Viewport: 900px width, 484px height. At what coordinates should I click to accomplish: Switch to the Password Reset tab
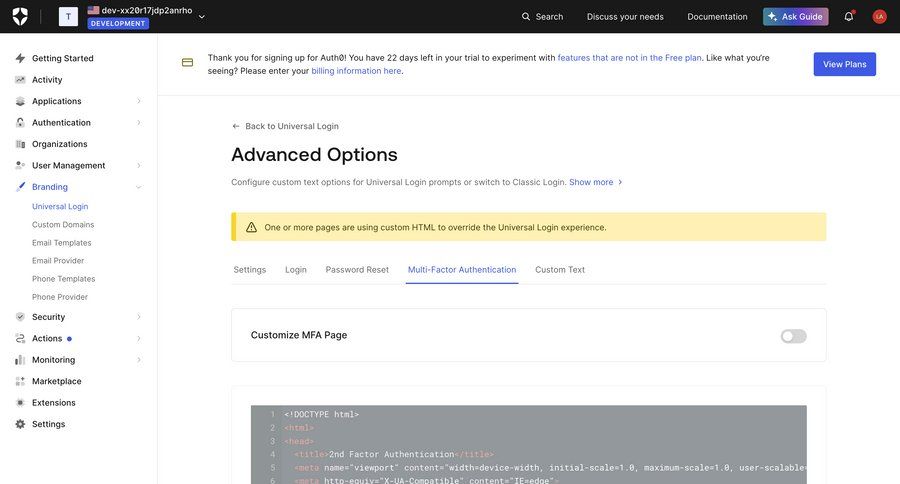point(357,270)
